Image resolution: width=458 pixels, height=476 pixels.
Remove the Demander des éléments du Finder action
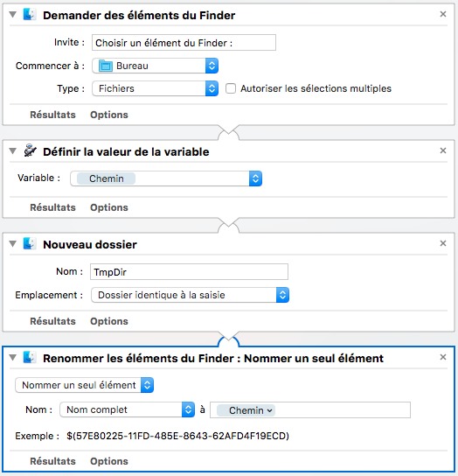click(443, 14)
